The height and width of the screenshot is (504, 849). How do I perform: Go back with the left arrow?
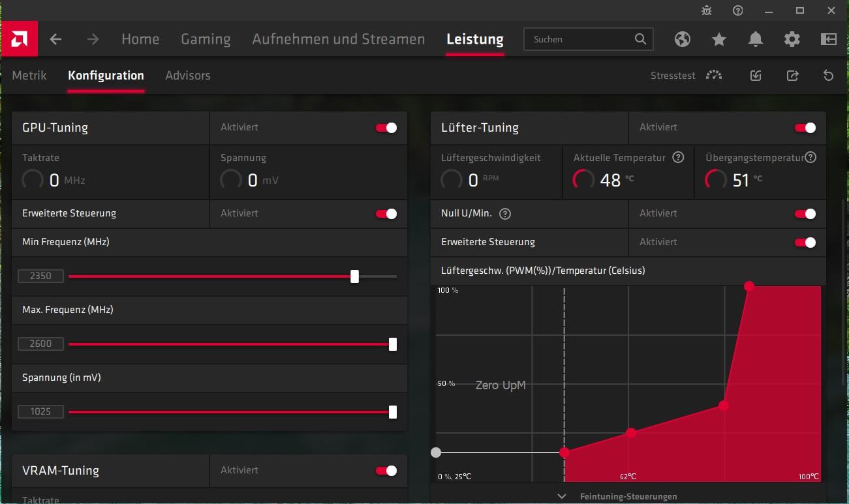55,39
